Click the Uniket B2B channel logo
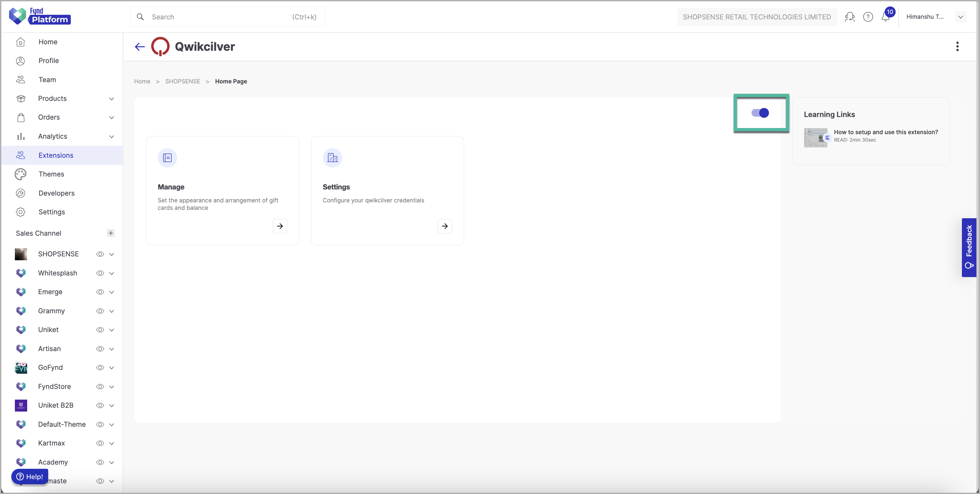The height and width of the screenshot is (494, 980). tap(21, 405)
